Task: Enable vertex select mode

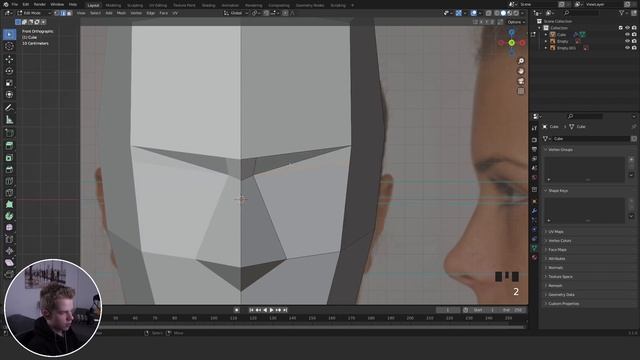Action: [57, 13]
